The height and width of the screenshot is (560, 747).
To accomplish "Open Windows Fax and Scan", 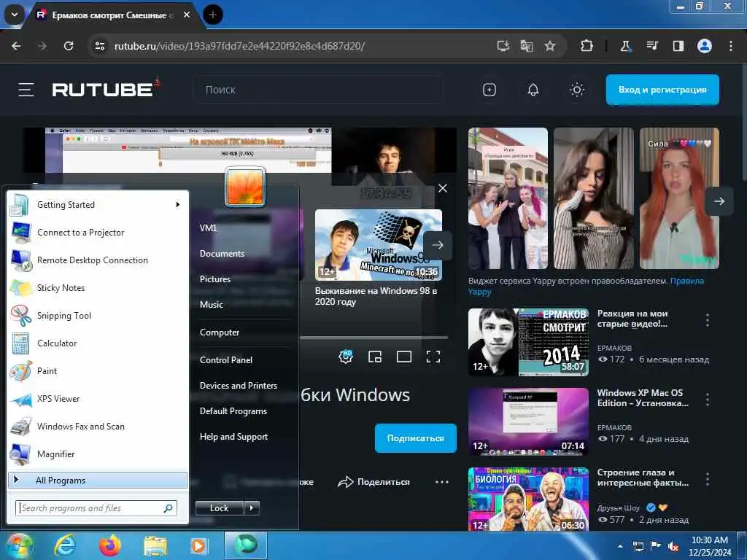I will point(97,426).
